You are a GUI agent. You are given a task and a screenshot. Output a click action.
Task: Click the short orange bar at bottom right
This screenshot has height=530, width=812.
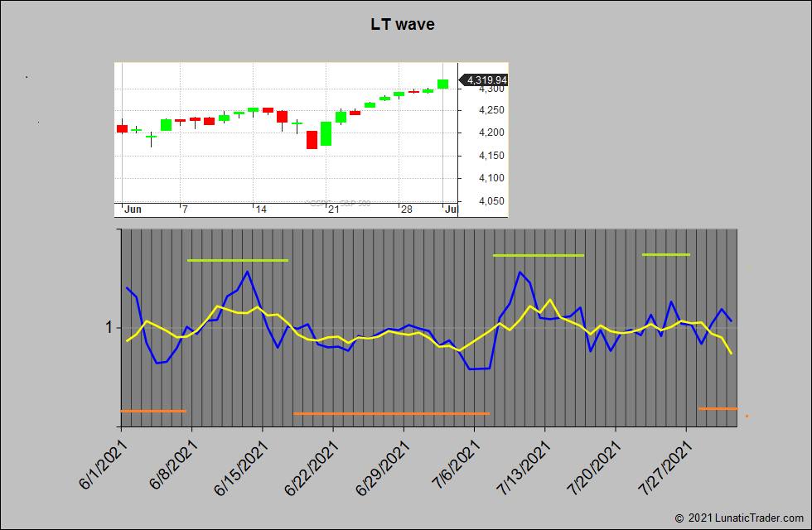click(718, 408)
